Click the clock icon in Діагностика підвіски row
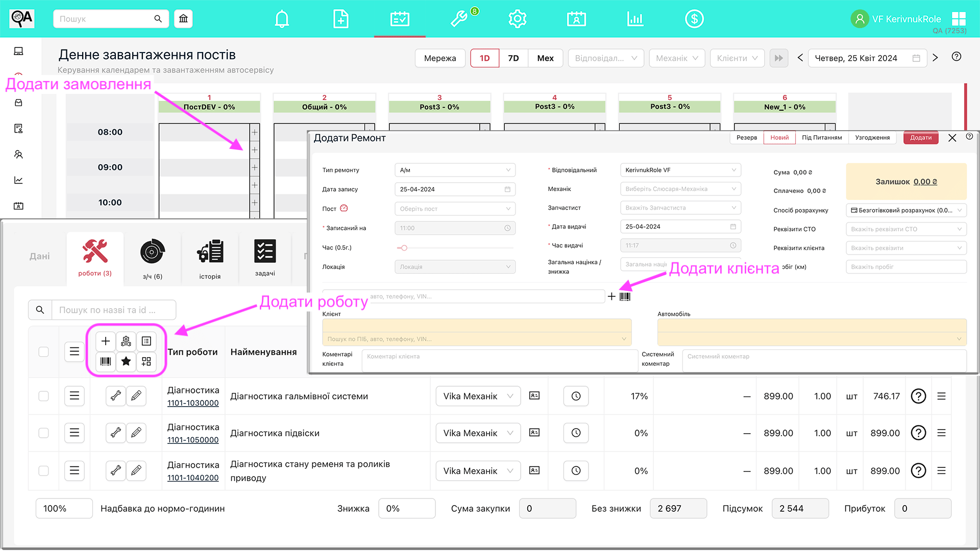Viewport: 980px width, 551px height. [576, 433]
